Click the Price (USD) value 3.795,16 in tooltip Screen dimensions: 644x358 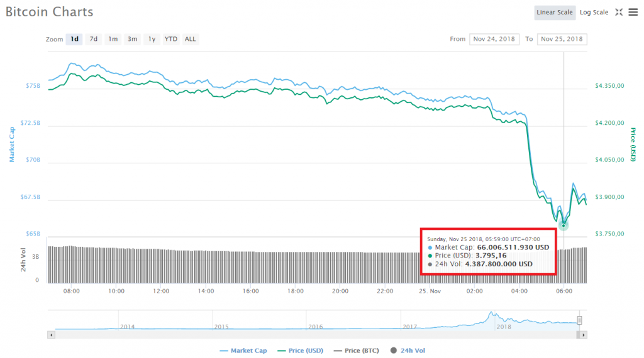tap(491, 256)
